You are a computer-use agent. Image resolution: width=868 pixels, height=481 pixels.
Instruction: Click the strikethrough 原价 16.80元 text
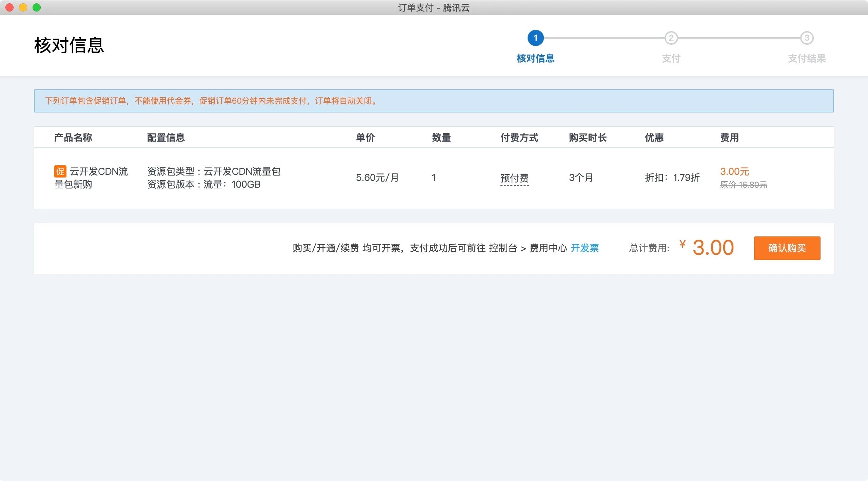(x=743, y=185)
